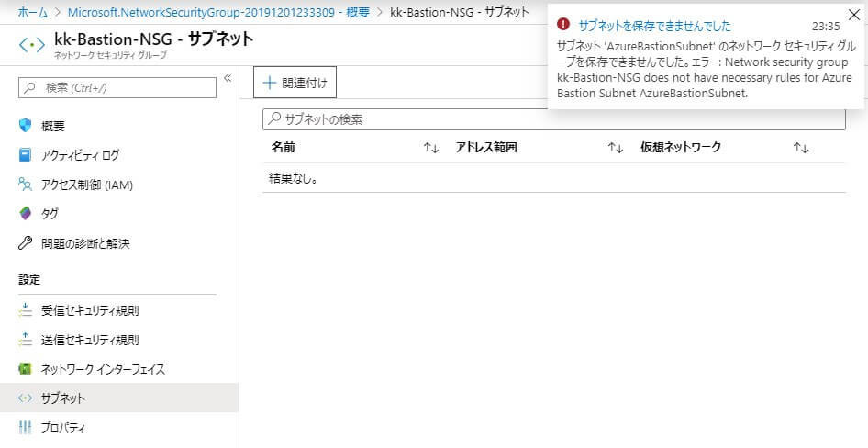Open プロパティ menu item

pyautogui.click(x=63, y=428)
